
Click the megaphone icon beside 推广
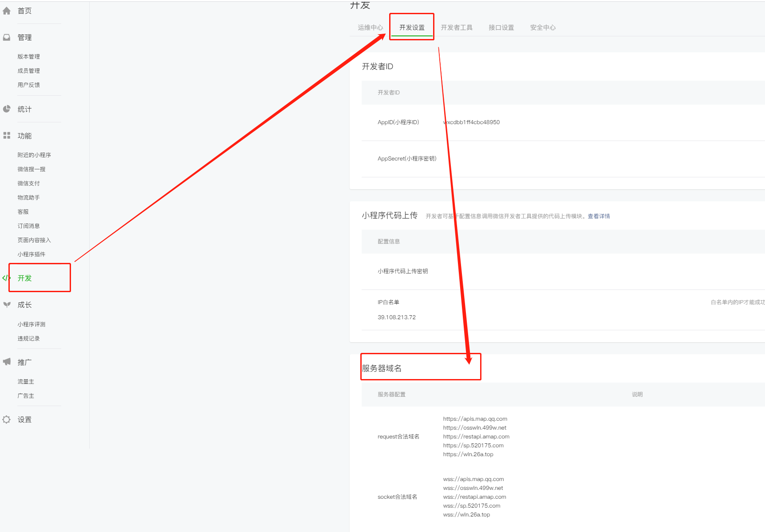click(7, 362)
